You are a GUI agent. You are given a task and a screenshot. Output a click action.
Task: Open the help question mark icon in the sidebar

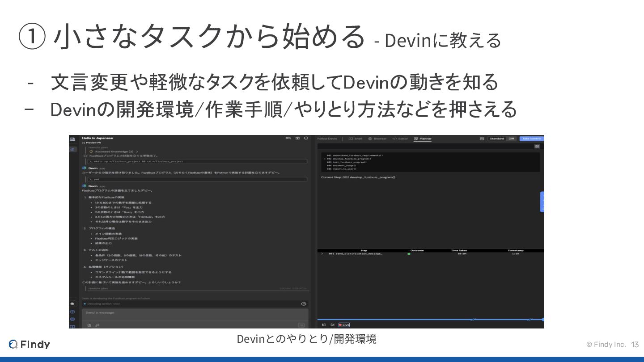pyautogui.click(x=72, y=311)
